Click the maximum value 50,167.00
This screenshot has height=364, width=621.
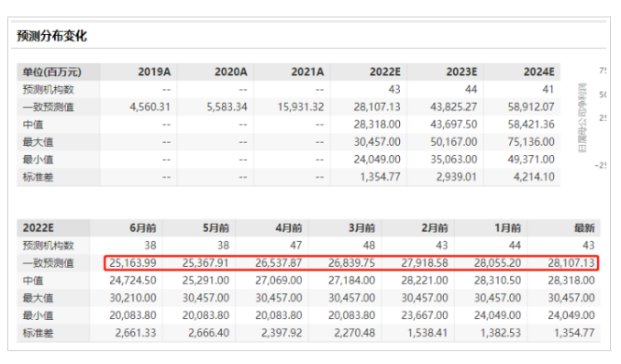pyautogui.click(x=454, y=142)
